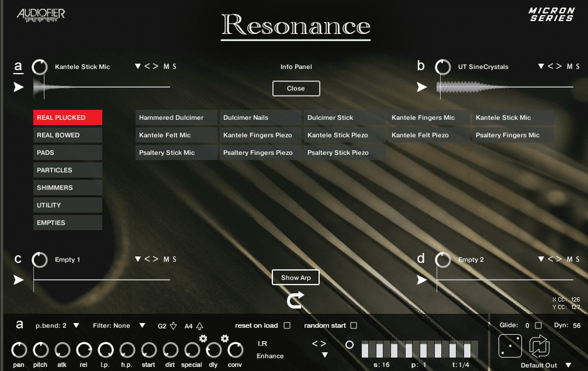The image size is (588, 371).
Task: Open the p.bend dropdown menu
Action: point(76,325)
